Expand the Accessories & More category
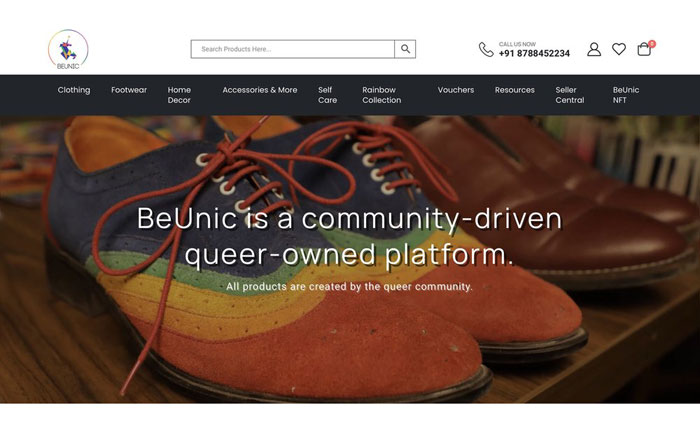Viewport: 700px width, 447px height. pyautogui.click(x=260, y=90)
